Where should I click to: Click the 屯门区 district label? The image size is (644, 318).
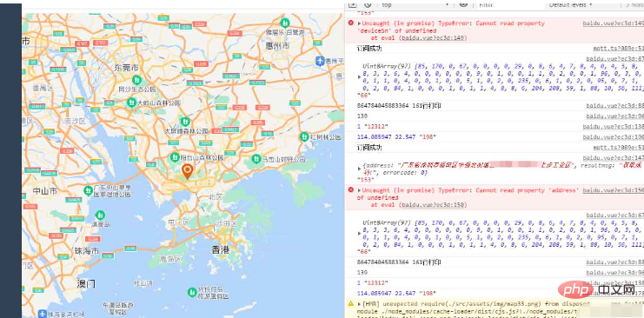178,222
